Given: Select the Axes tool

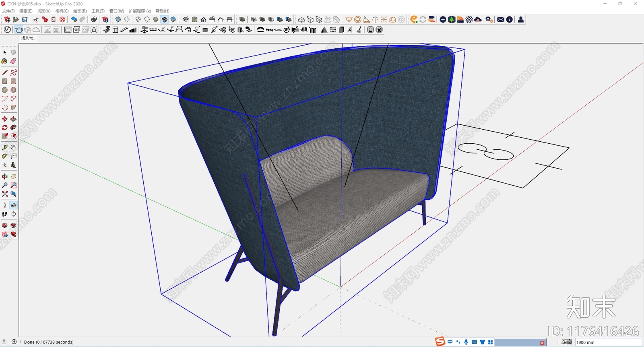Looking at the screenshot, I should [x=4, y=165].
